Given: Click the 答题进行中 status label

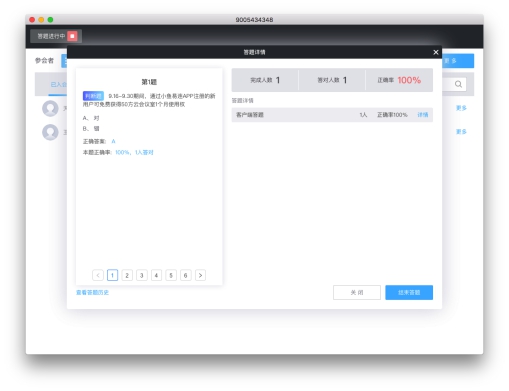Looking at the screenshot, I should click(x=51, y=36).
